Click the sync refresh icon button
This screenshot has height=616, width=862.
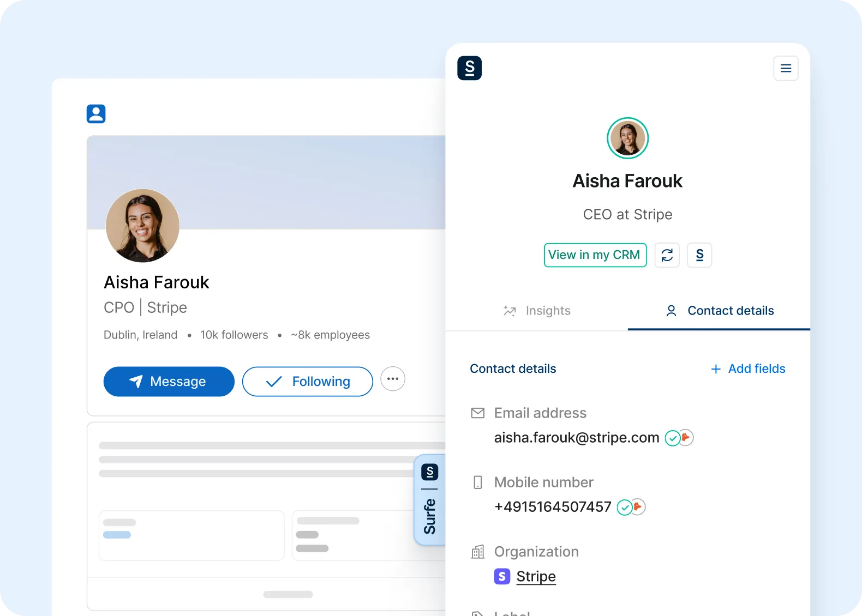(667, 255)
